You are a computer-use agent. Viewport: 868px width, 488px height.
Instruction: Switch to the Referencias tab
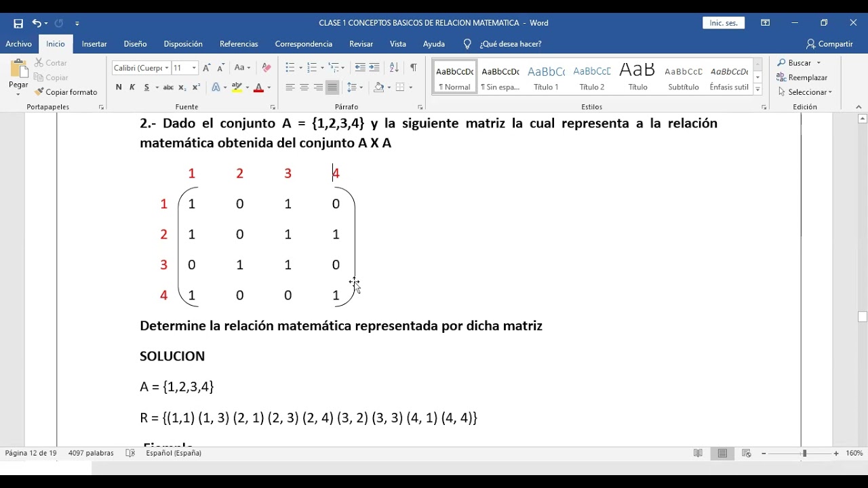[x=239, y=44]
